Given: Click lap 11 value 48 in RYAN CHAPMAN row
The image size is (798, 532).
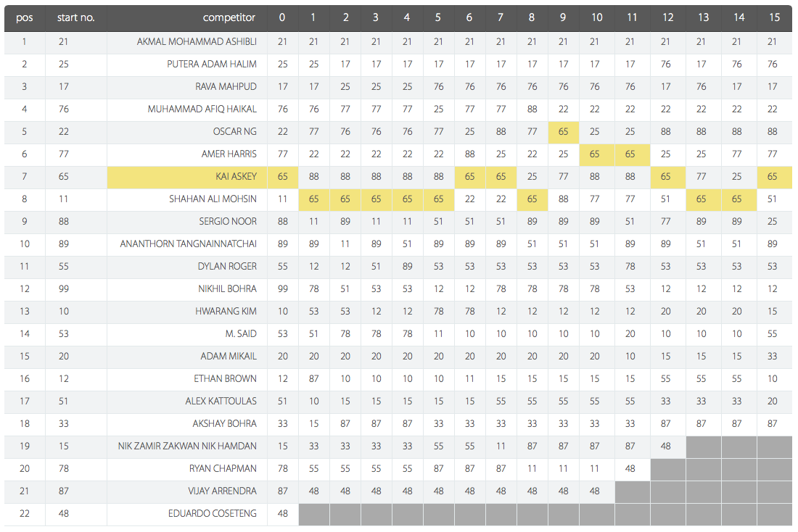Looking at the screenshot, I should [x=630, y=468].
